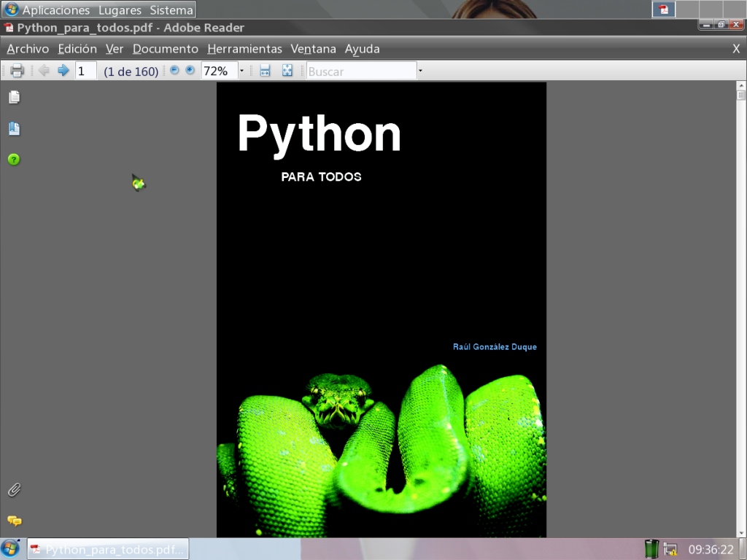Open the Aplicaciones panel menu
The height and width of the screenshot is (560, 747).
coord(56,10)
